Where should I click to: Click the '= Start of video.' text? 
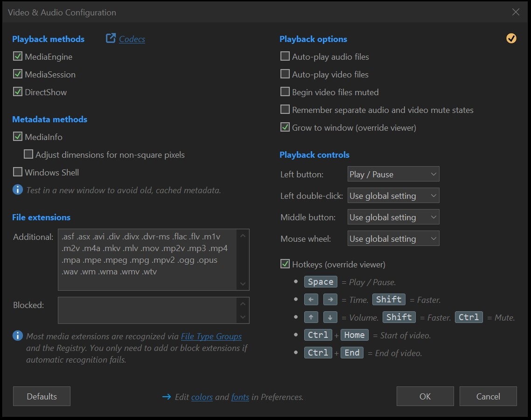point(402,336)
